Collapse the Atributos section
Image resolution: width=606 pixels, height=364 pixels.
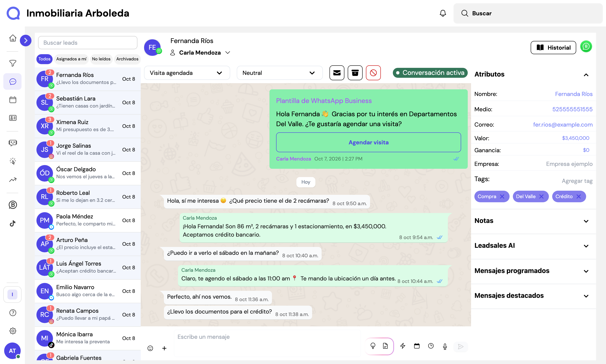pos(586,75)
